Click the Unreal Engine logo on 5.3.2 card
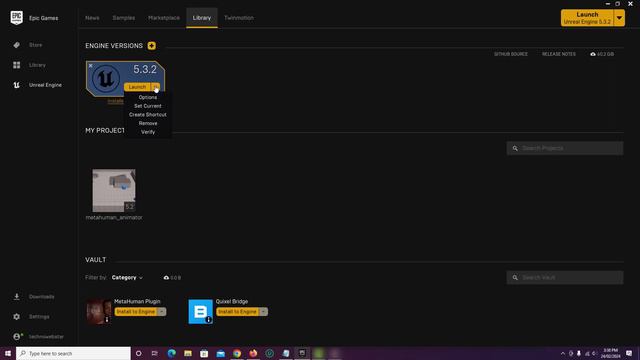The image size is (640, 360). click(x=106, y=78)
